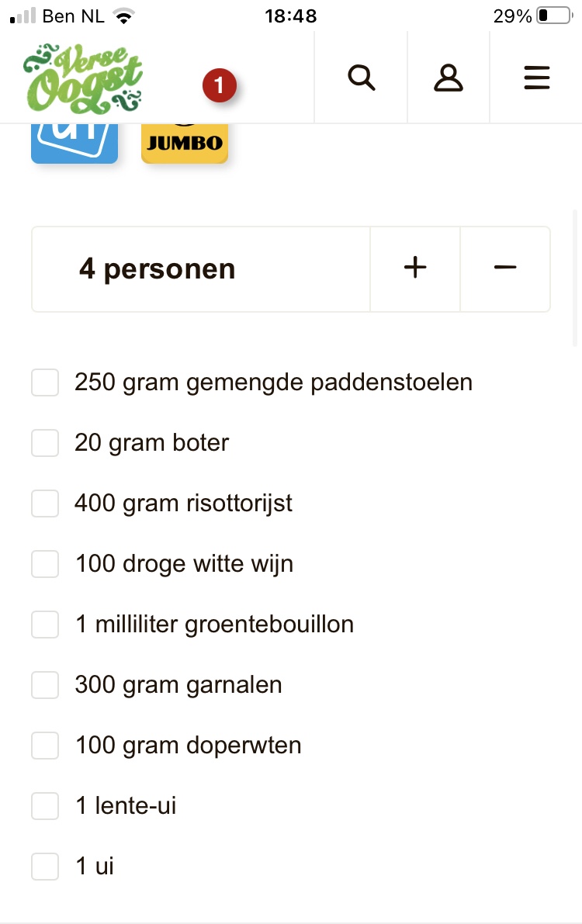Screen dimensions: 582x924
Task: Select 1 milliliter groentebouillon checkbox
Action: click(45, 625)
